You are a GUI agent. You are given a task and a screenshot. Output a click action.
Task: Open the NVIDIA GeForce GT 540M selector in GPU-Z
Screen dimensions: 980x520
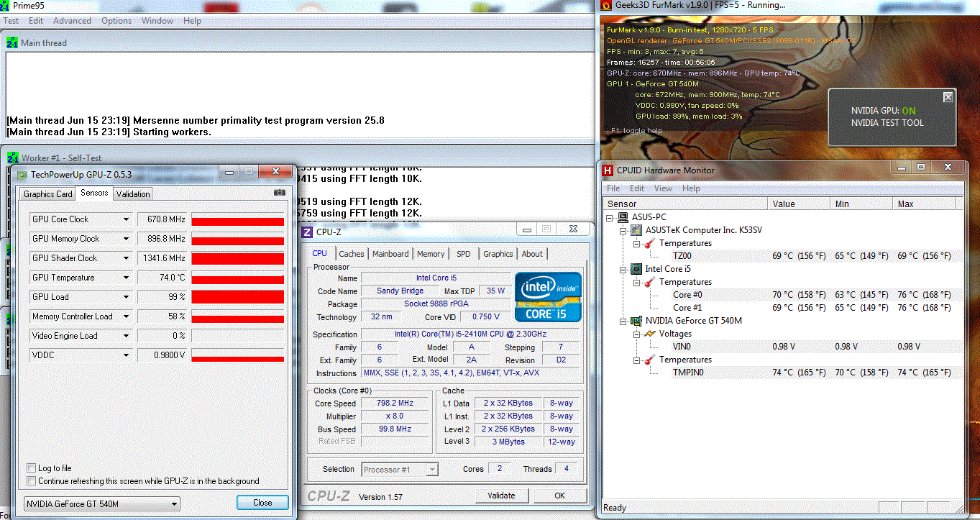pos(101,503)
